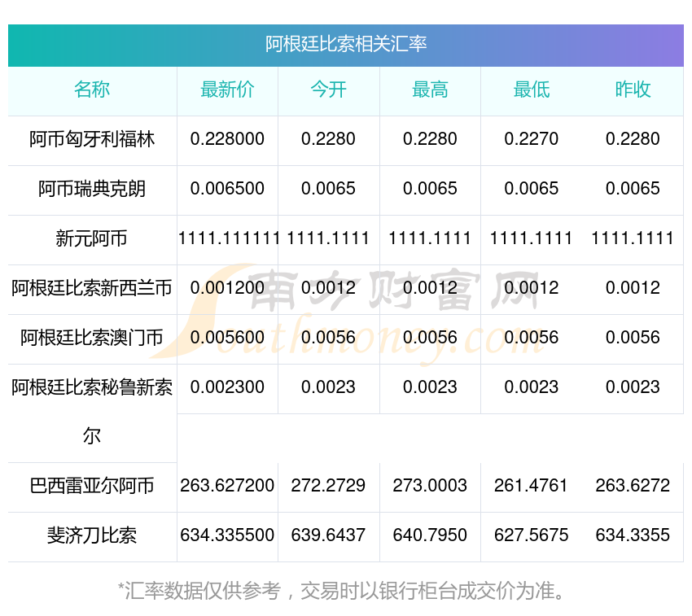Click previous close 0.0056 for 澳门币
Viewport: 692px width, 616px height.
click(633, 338)
